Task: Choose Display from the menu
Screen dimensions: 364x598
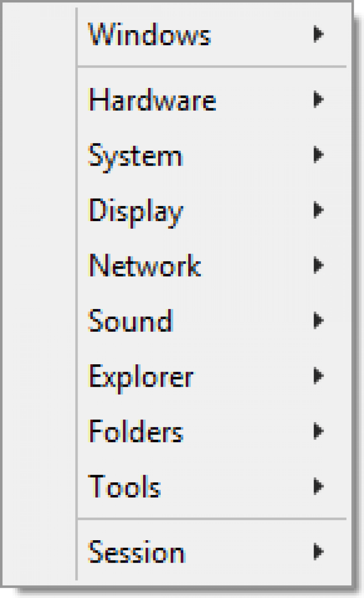Action: (135, 211)
